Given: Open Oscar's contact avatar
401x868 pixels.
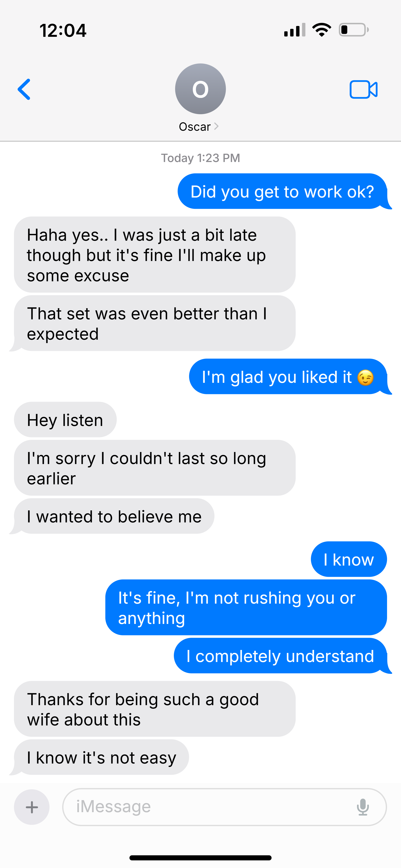Looking at the screenshot, I should click(x=200, y=89).
